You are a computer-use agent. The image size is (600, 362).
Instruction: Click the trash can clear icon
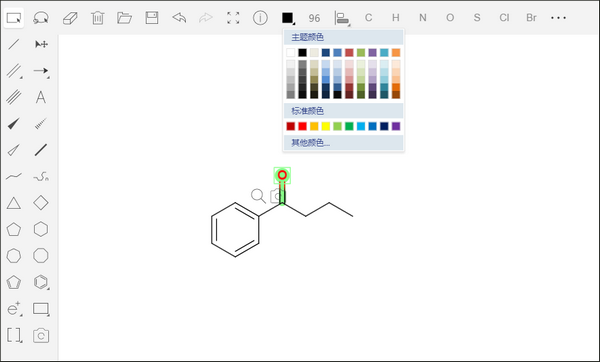pyautogui.click(x=98, y=18)
